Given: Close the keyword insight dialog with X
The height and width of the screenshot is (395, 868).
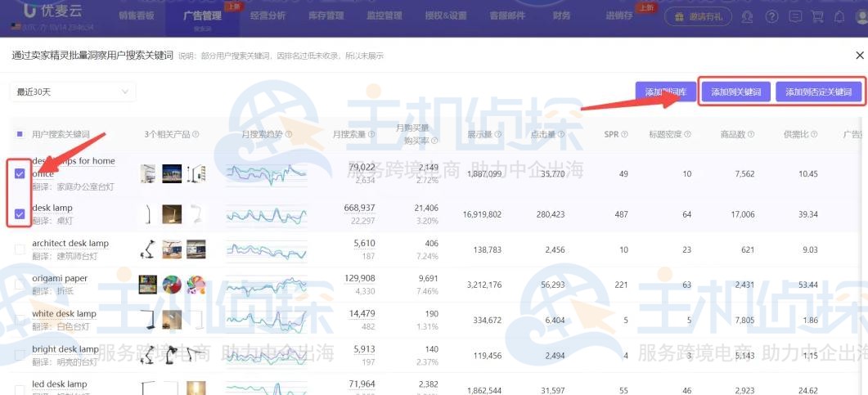Looking at the screenshot, I should pos(860,56).
